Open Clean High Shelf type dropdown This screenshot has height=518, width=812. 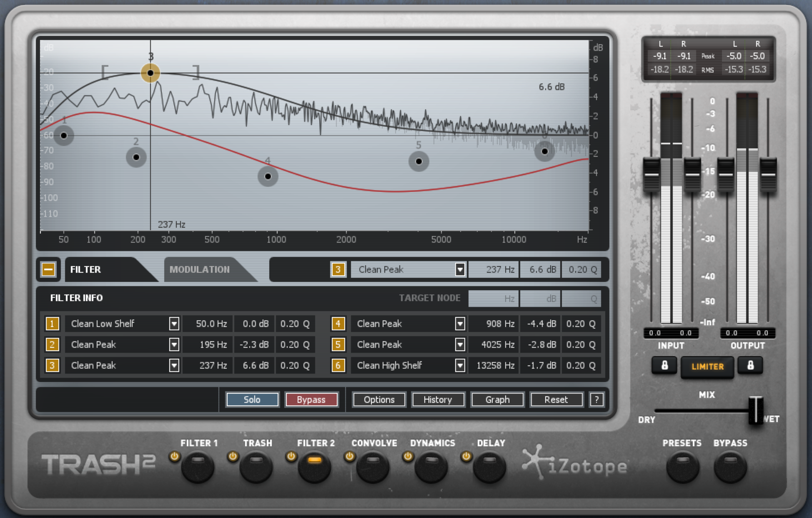[x=460, y=365]
